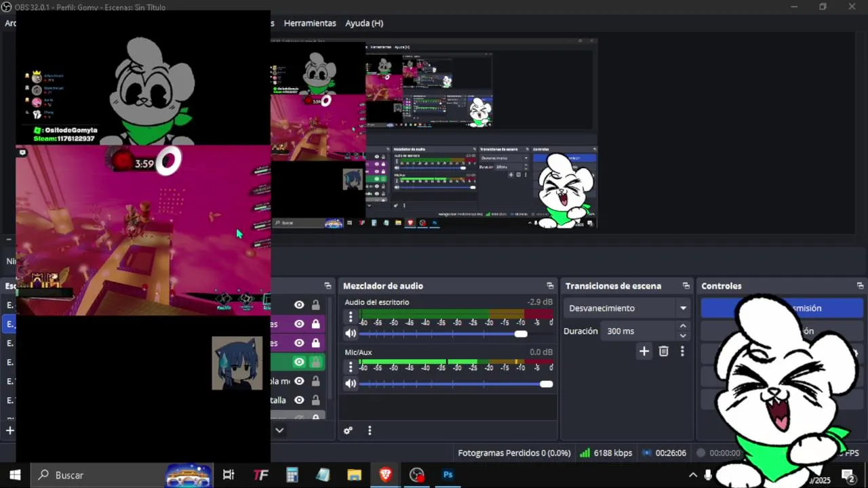868x488 pixels.
Task: Increase Duración with the up arrow
Action: point(683,327)
